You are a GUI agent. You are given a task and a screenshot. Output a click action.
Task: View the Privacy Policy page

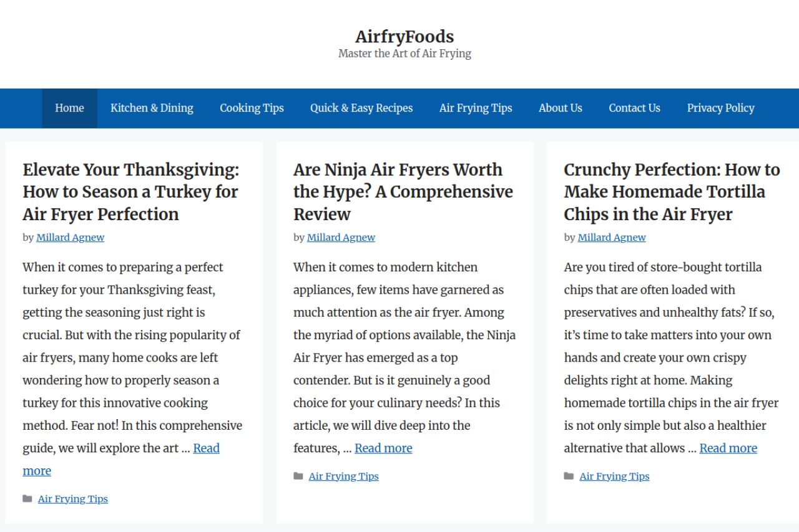click(720, 108)
